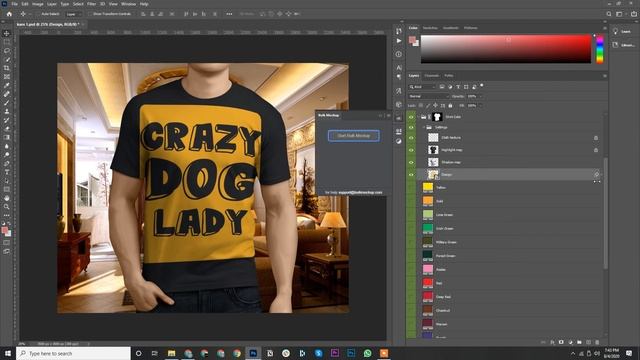The height and width of the screenshot is (360, 640).
Task: Open the Filter menu
Action: coord(91,4)
